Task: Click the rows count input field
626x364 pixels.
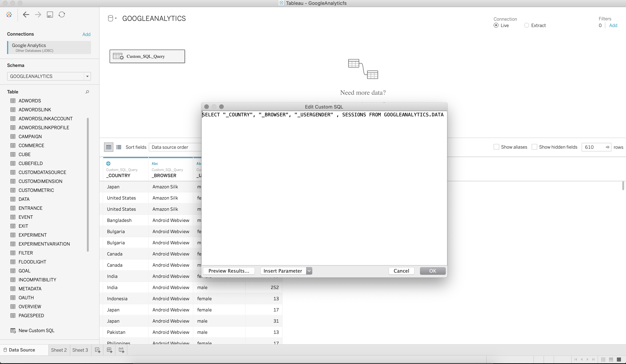Action: point(592,147)
